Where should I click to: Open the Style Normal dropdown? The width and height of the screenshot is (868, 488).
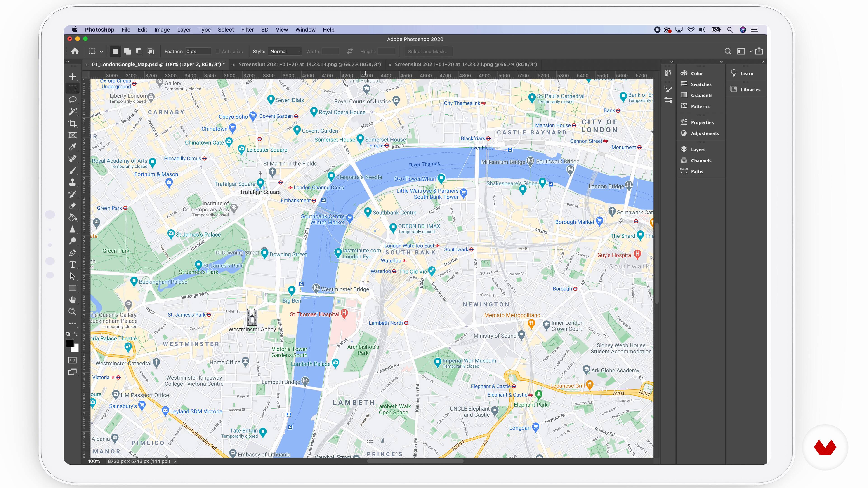coord(285,52)
